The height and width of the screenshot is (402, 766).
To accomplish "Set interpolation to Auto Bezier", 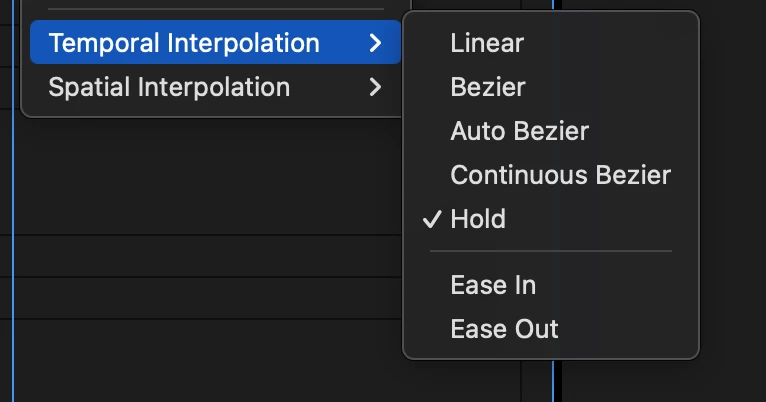I will [x=519, y=131].
